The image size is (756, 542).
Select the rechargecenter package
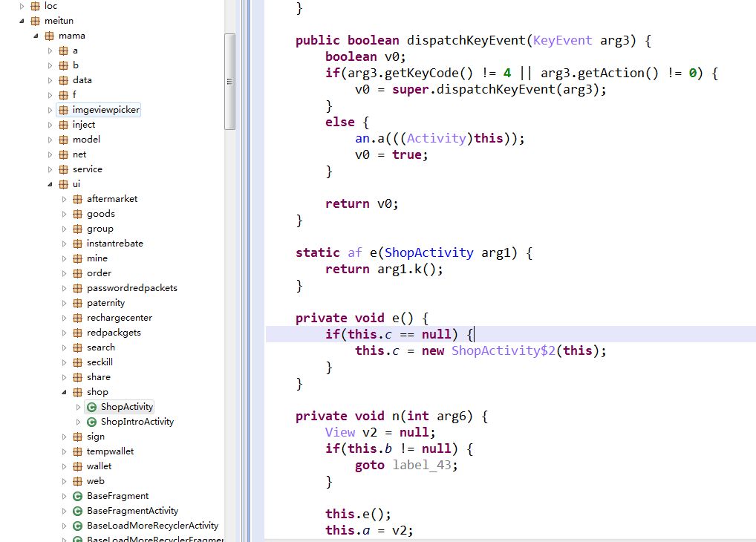click(119, 318)
